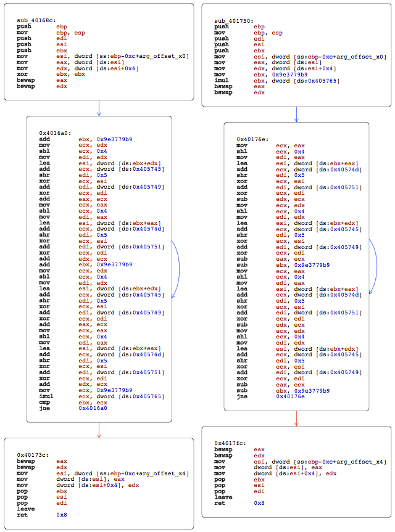Select 'push edi' in sub_40168c
This screenshot has height=532, width=395.
click(x=42, y=38)
